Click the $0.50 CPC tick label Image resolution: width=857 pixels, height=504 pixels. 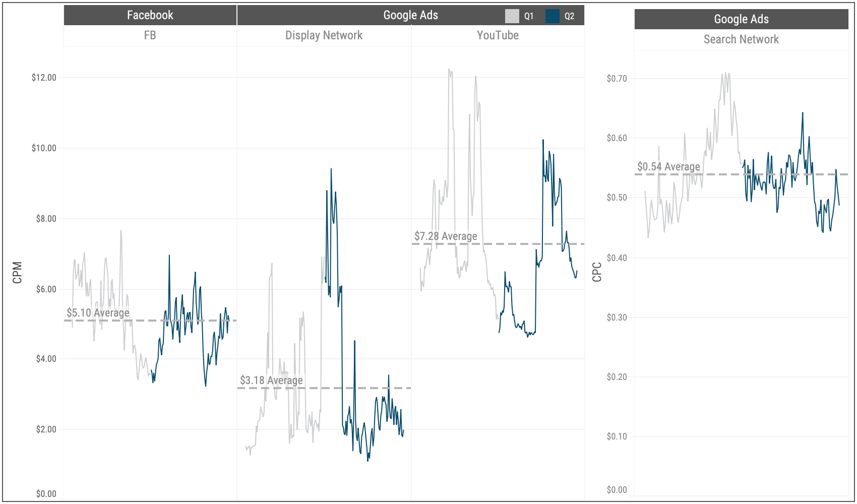coord(617,198)
